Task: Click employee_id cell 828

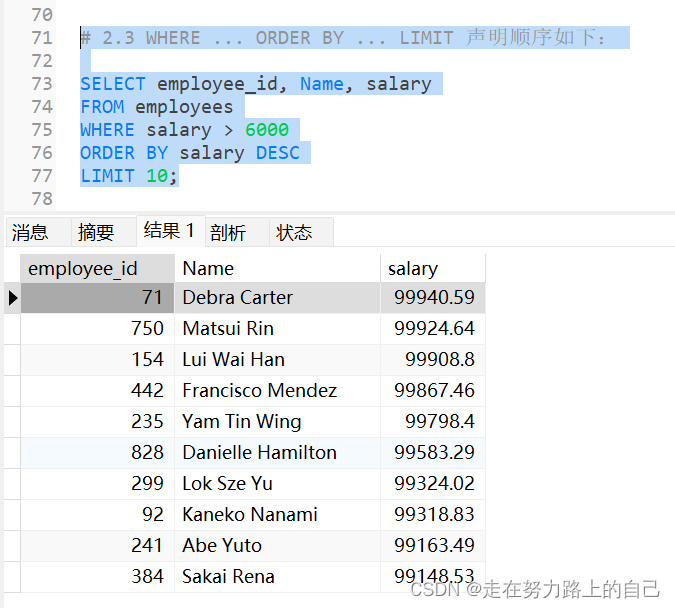Action: 97,453
